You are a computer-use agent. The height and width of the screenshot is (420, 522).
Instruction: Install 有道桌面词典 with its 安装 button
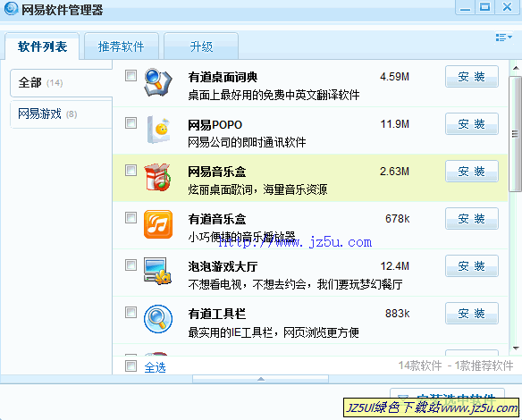472,77
